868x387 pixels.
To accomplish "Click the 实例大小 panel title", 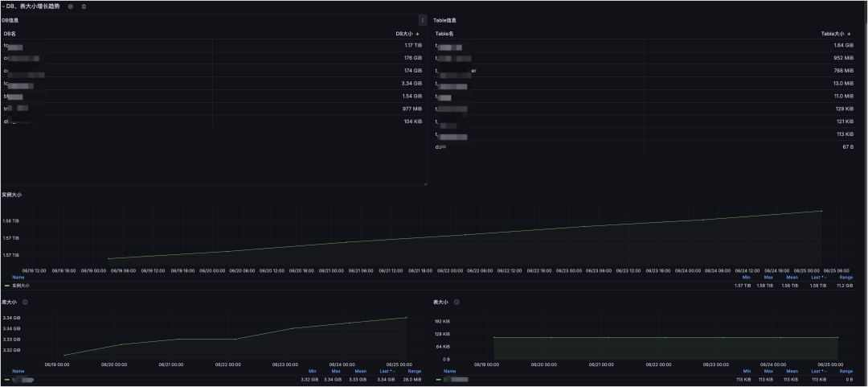I will click(x=11, y=195).
